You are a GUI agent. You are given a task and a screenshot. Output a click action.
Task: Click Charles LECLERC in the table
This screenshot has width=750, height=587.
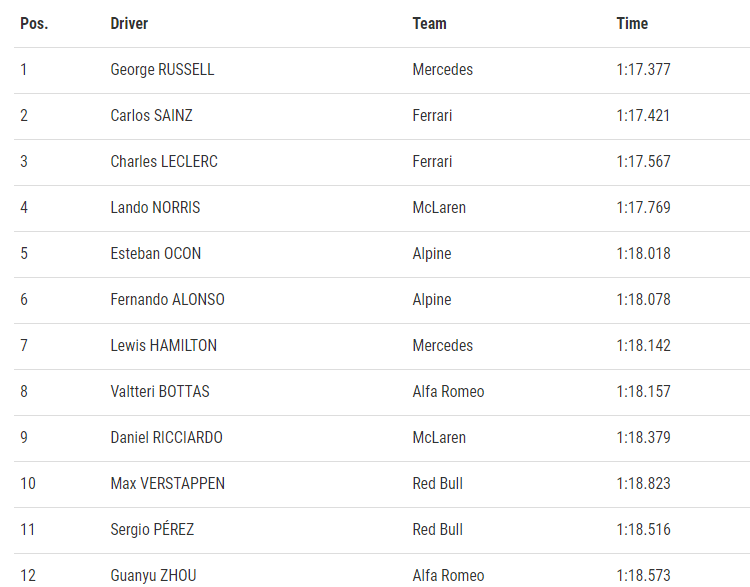(164, 162)
